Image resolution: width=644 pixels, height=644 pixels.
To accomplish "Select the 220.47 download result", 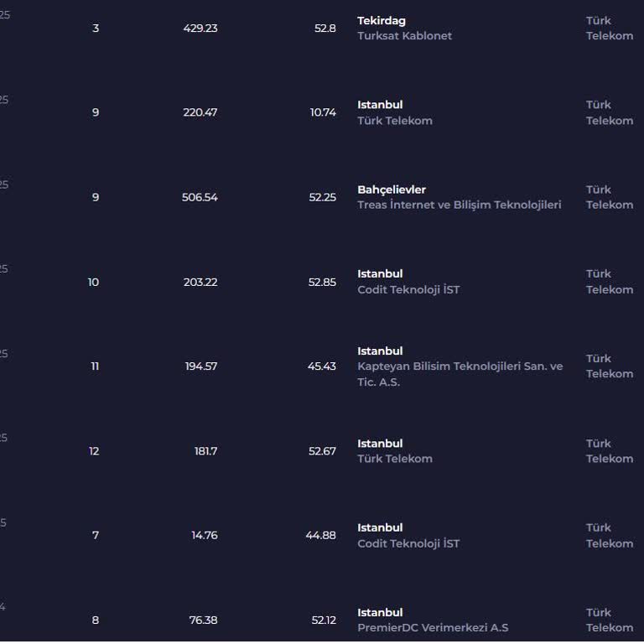I will (x=200, y=112).
